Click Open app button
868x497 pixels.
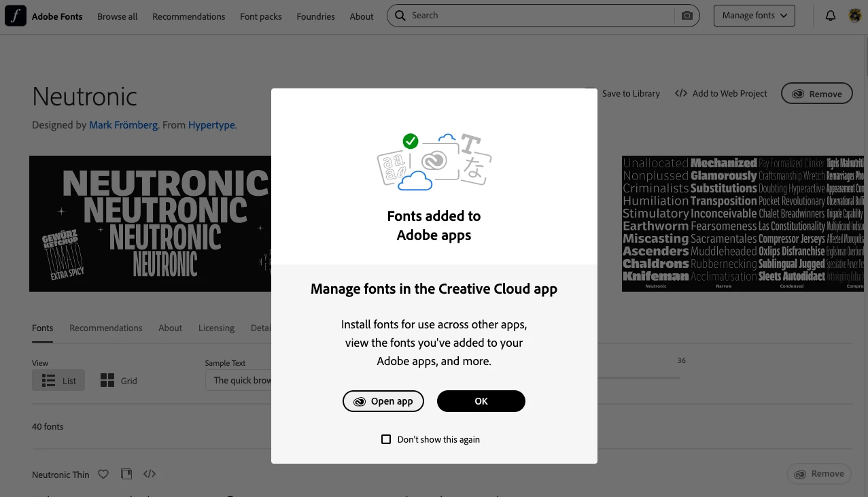[x=383, y=401]
